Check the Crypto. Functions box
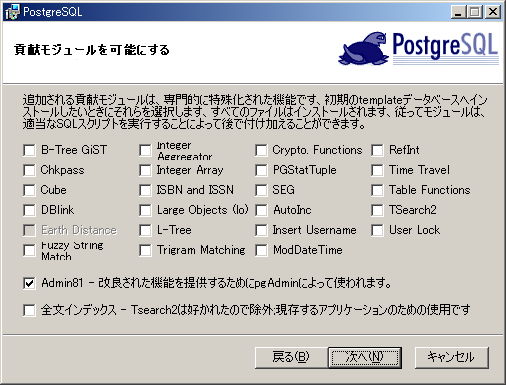This screenshot has width=506, height=385. pos(261,150)
